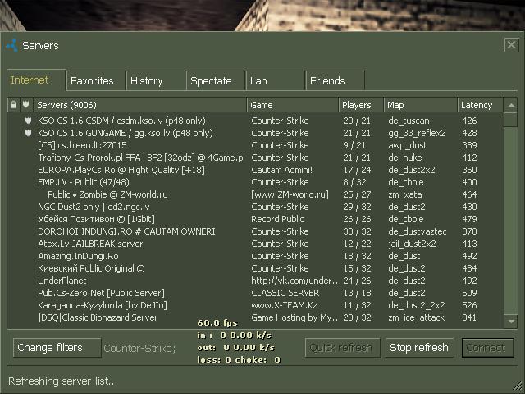This screenshot has width=525, height=420.
Task: Click the jail_dust2x2 map cell
Action: coord(412,244)
